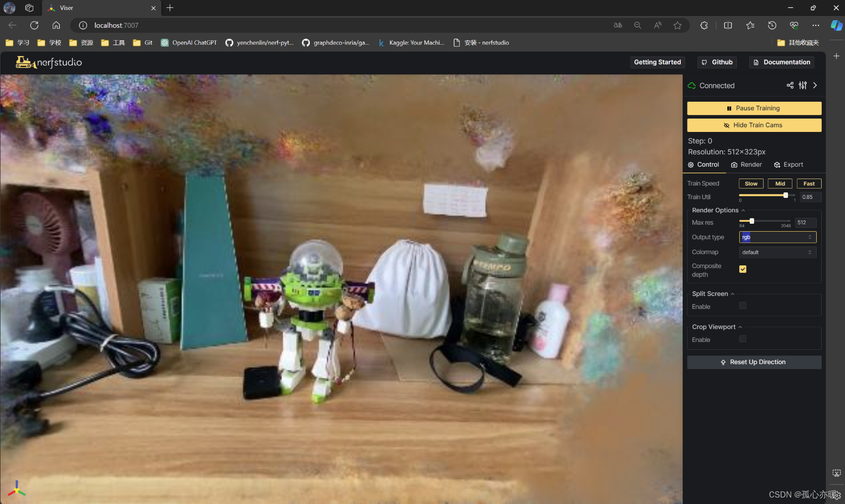Open the OpenAI ChatGPT bookmark

pos(189,43)
